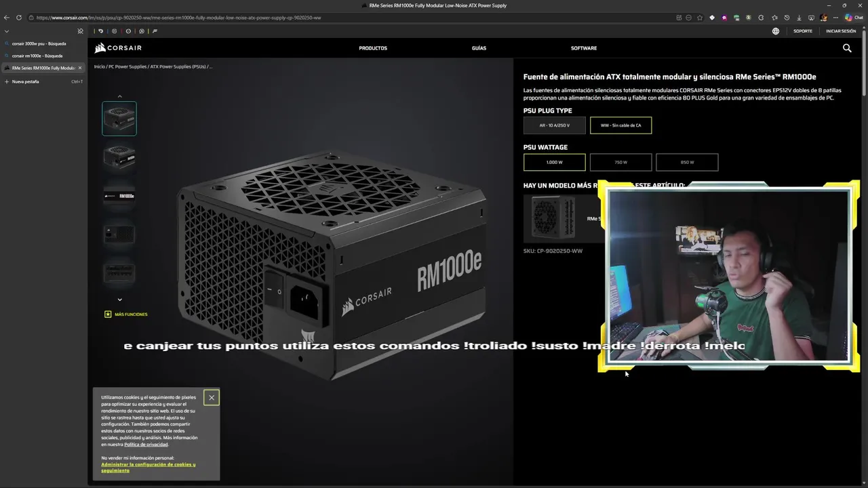Choose the 750 W wattage option
The height and width of the screenshot is (488, 868).
(x=620, y=162)
